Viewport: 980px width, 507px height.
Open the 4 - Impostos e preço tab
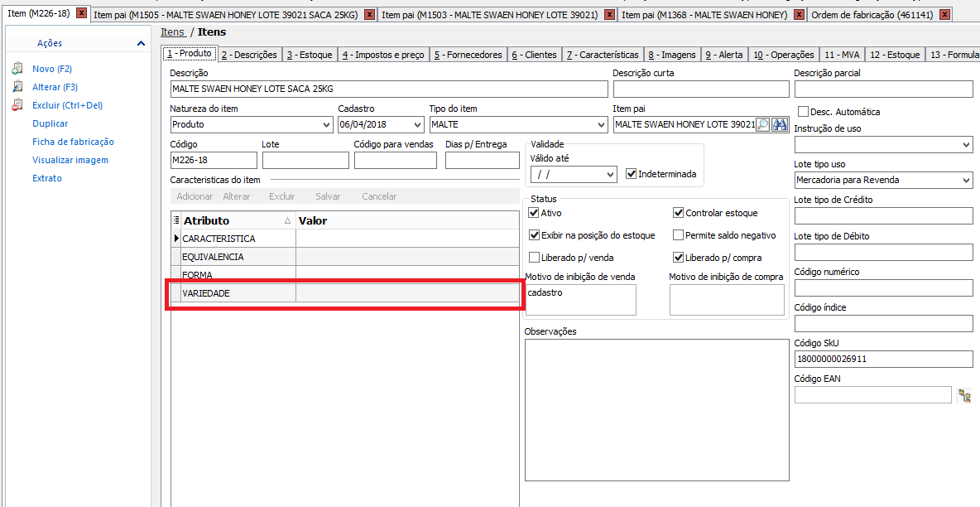coord(383,55)
